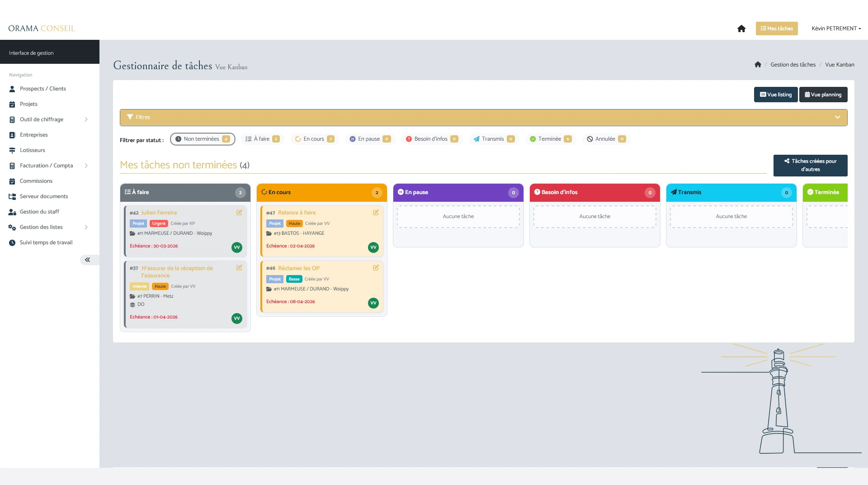Filter tasks by En cours status

tap(314, 139)
